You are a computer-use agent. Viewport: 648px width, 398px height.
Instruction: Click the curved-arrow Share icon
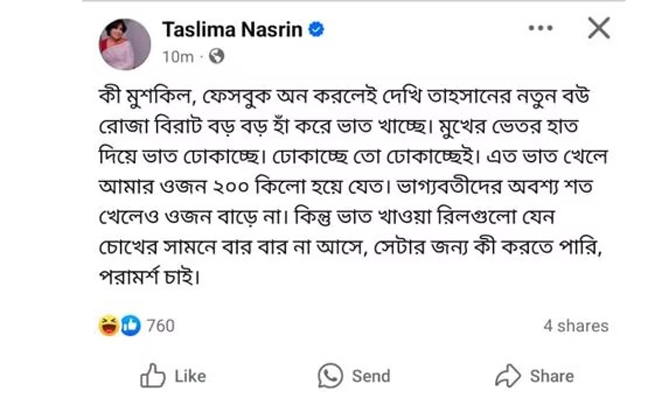[x=508, y=376]
